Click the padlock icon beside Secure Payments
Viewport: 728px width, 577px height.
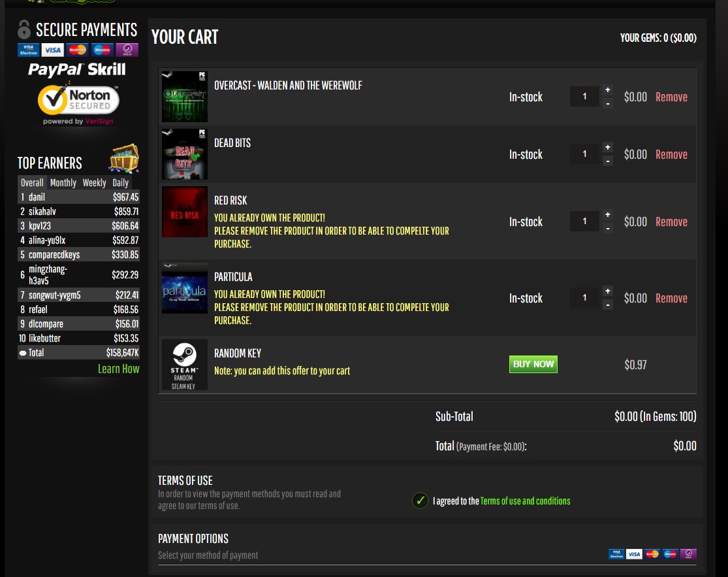pyautogui.click(x=24, y=29)
